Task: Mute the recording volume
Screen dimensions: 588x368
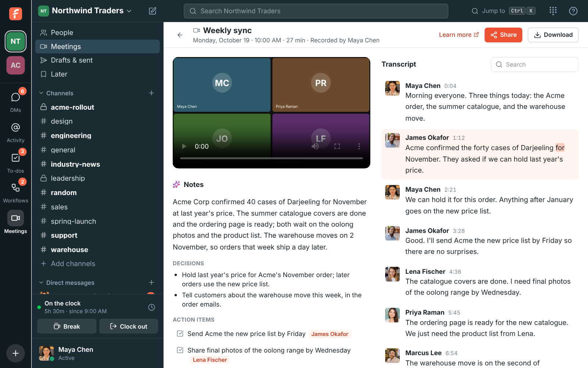Action: [x=315, y=146]
